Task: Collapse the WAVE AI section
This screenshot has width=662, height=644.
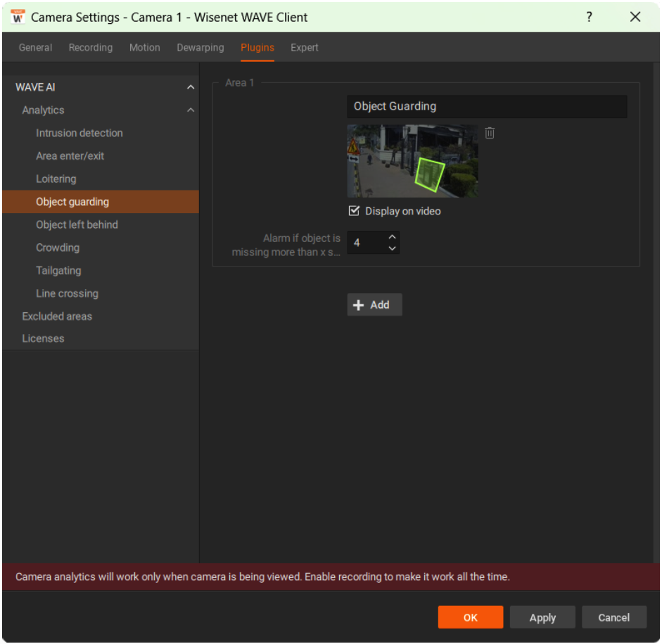Action: (191, 87)
